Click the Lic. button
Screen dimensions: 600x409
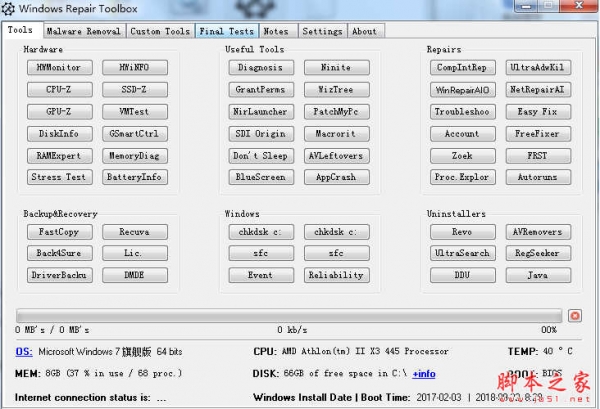(135, 253)
